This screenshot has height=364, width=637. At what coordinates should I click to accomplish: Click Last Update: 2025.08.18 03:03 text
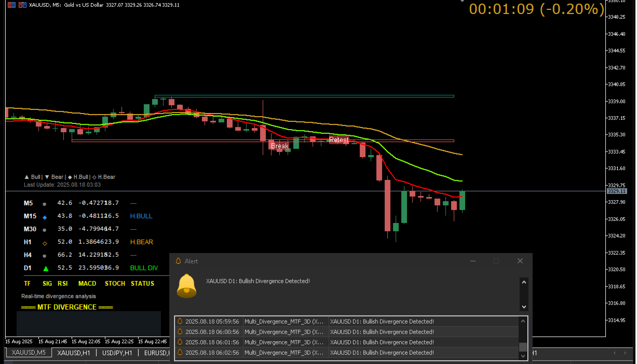click(x=62, y=185)
